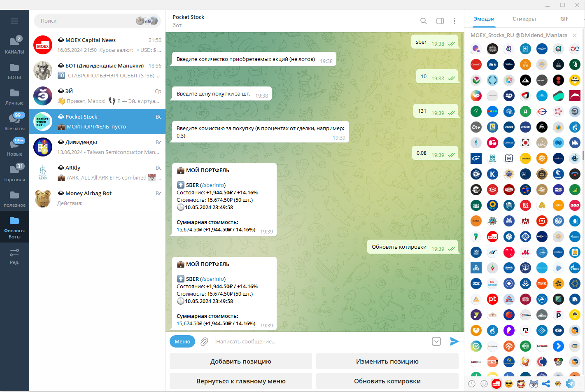Open the Money Airbag Bot chat
The height and width of the screenshot is (392, 585).
click(98, 198)
